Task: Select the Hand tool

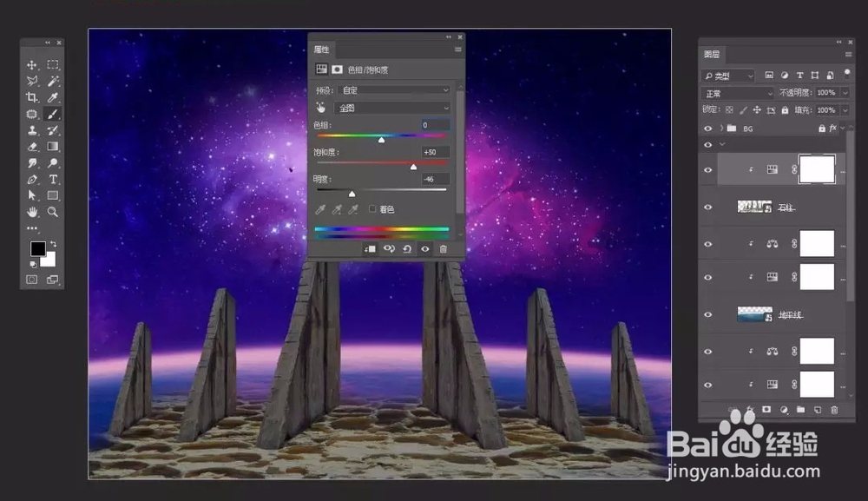Action: point(32,212)
